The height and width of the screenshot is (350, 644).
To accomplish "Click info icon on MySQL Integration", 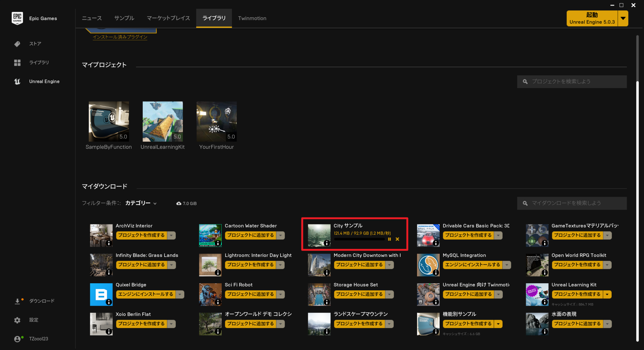I will point(436,273).
